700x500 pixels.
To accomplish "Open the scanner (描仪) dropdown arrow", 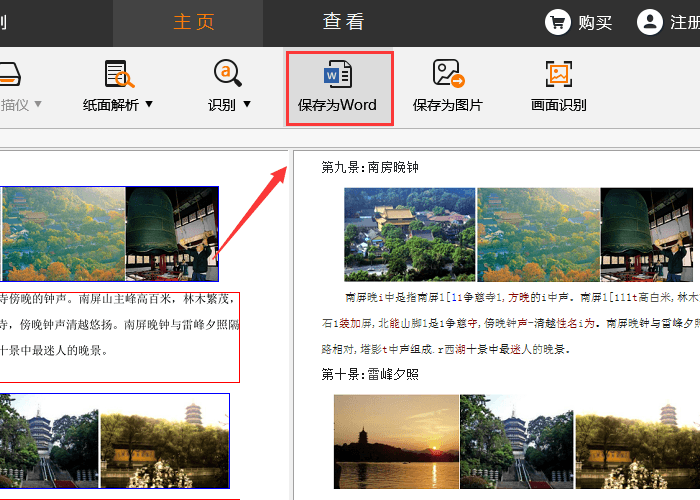I will 38,104.
